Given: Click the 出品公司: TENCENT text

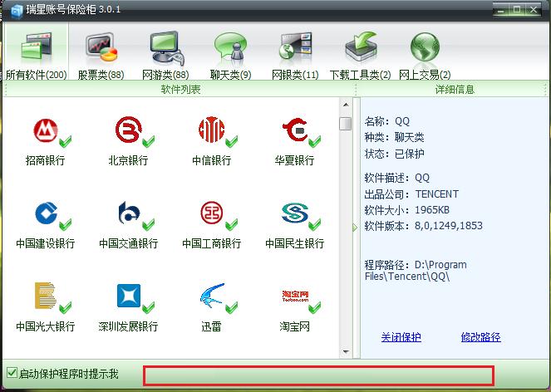Looking at the screenshot, I should pos(411,194).
